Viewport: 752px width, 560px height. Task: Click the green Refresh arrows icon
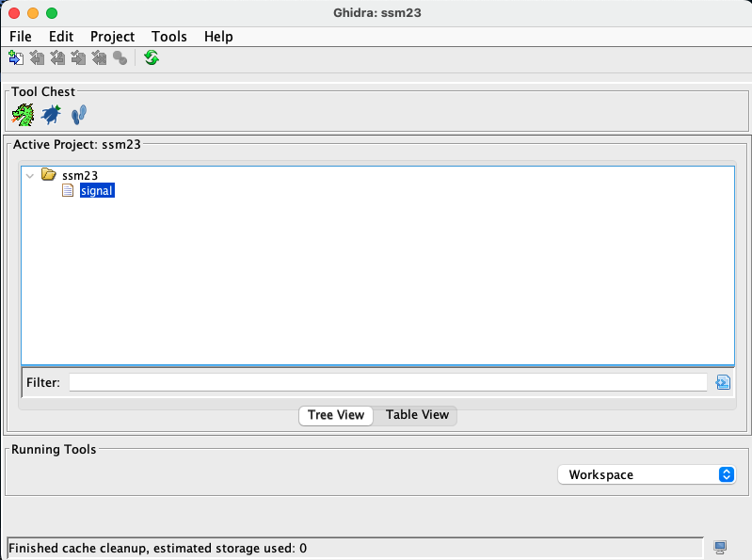pyautogui.click(x=152, y=58)
